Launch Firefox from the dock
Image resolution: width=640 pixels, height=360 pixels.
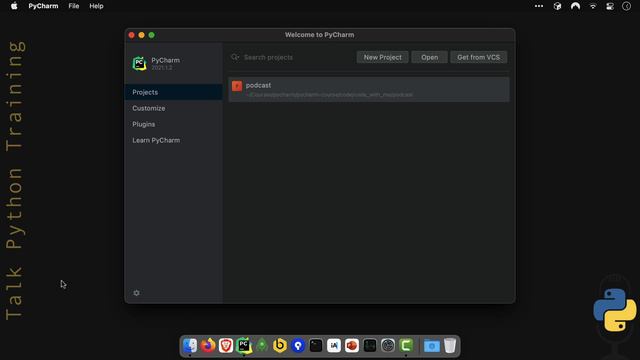pos(208,345)
